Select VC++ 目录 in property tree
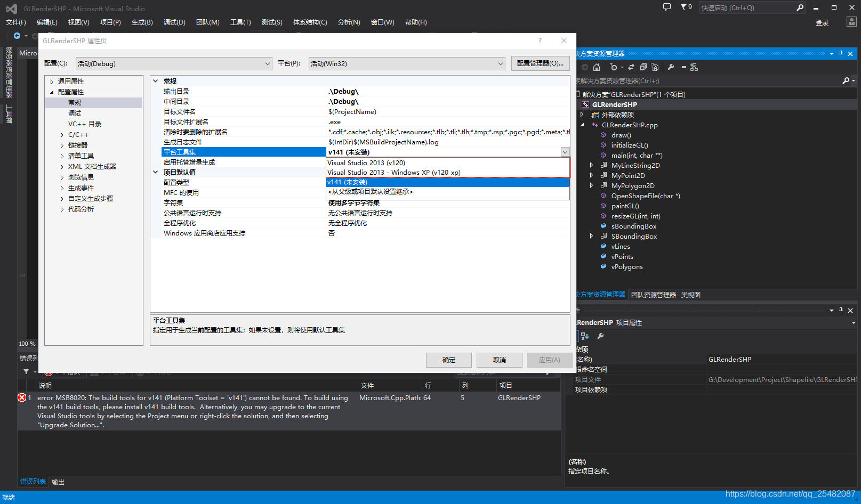Viewport: 861px width, 504px height. pos(85,124)
